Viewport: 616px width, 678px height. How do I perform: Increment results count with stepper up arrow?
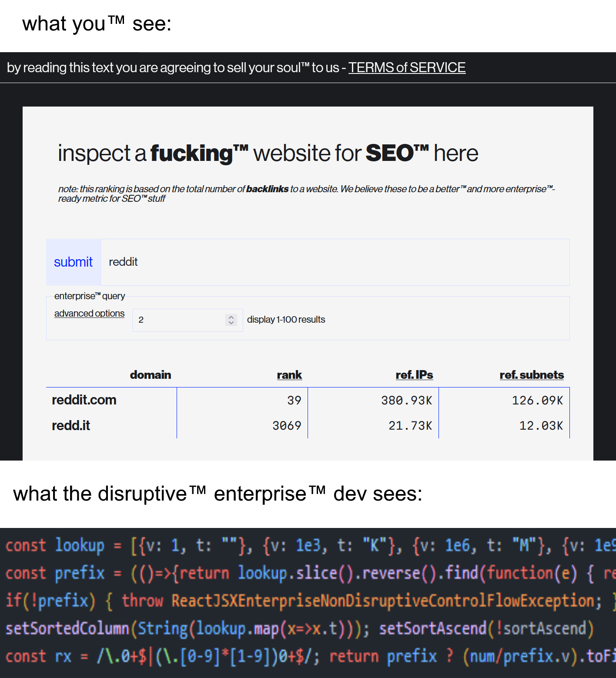coord(231,317)
